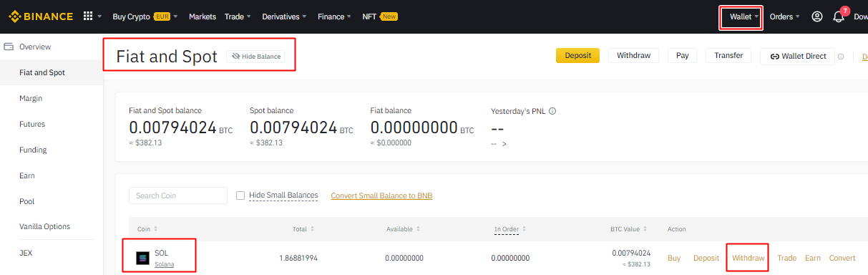Click Yesterday's PNL info icon
The width and height of the screenshot is (868, 275).
click(x=552, y=111)
